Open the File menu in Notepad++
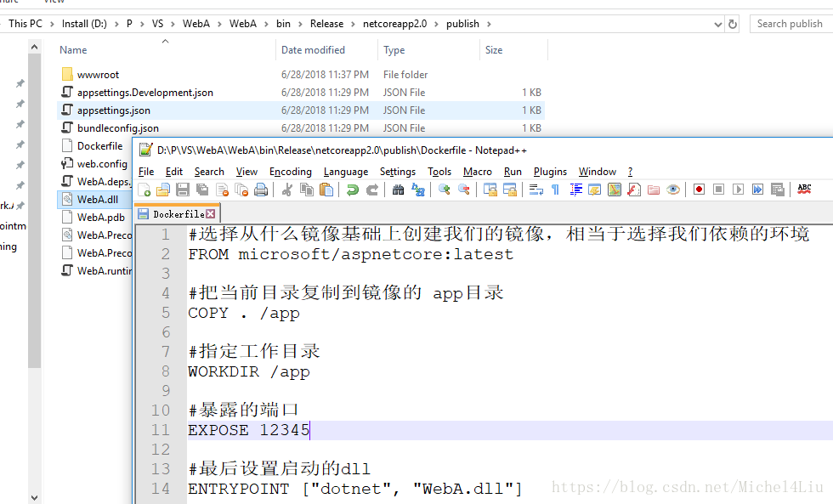833x504 pixels. click(x=146, y=172)
